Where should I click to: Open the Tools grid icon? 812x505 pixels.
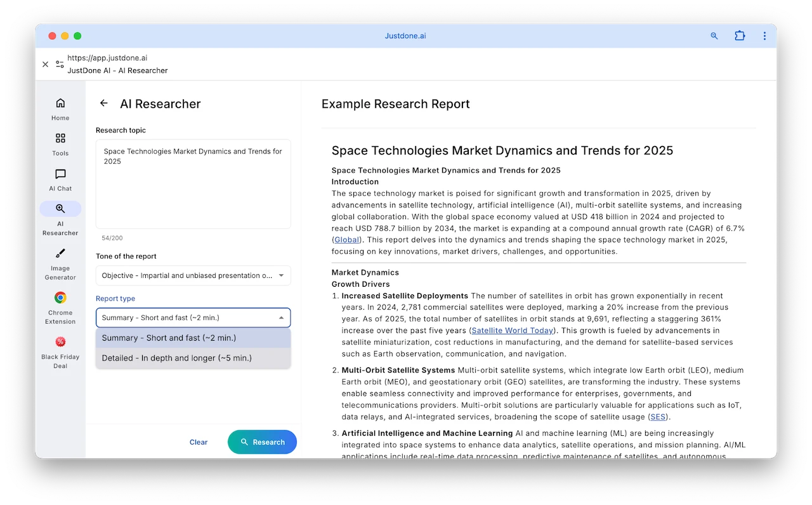[60, 138]
